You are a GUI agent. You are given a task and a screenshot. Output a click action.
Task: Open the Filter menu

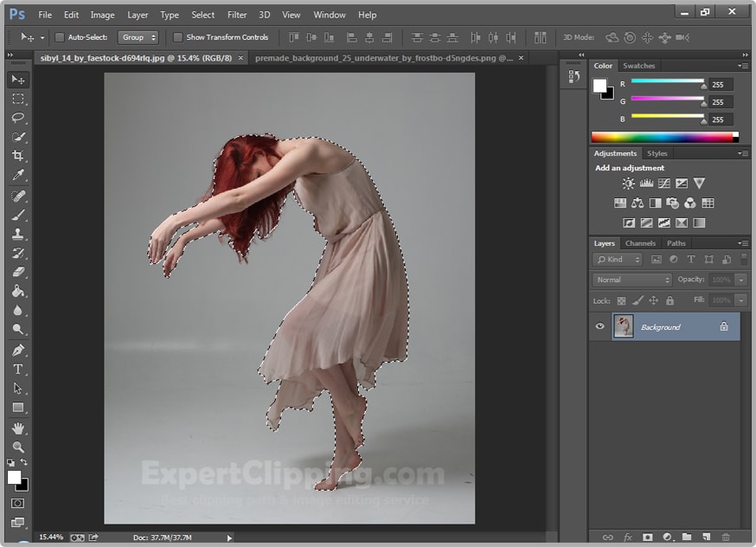click(236, 15)
